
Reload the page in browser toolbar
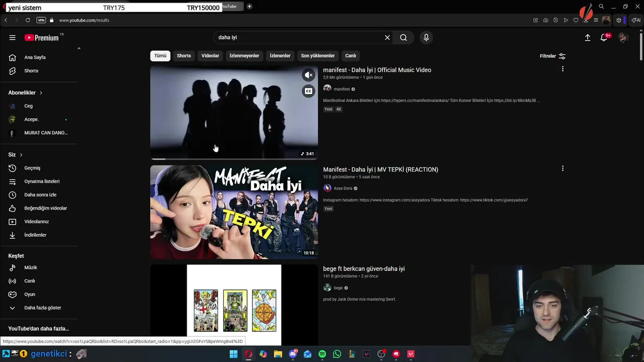28,20
